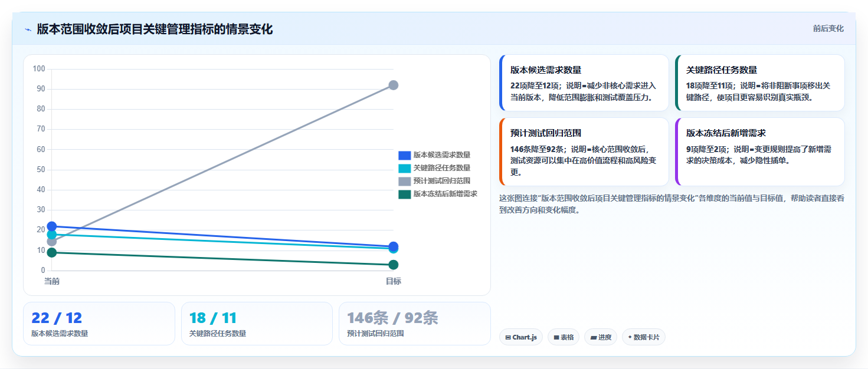Image resolution: width=868 pixels, height=369 pixels.
Task: Click legend label 版本候选需求数量
Action: 442,155
